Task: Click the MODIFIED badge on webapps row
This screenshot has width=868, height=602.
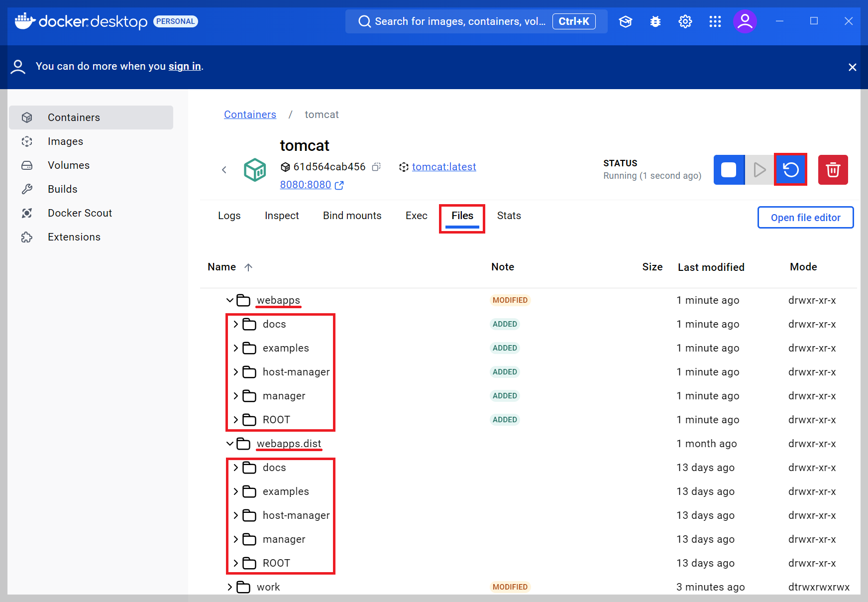Action: (x=510, y=300)
